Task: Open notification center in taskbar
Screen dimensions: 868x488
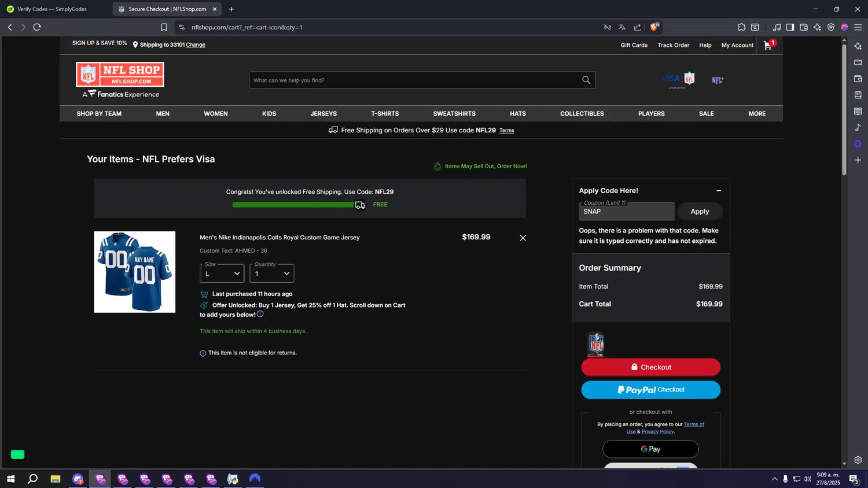Action: pos(854,479)
